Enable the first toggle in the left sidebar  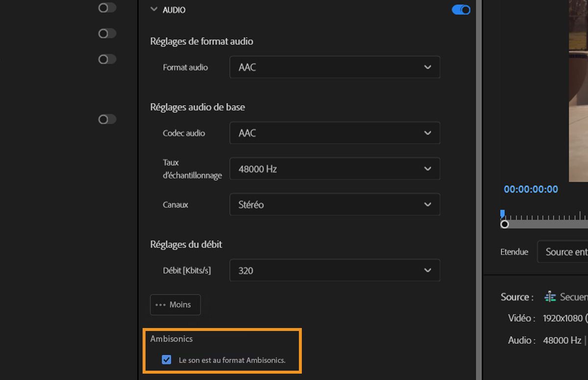(x=107, y=7)
